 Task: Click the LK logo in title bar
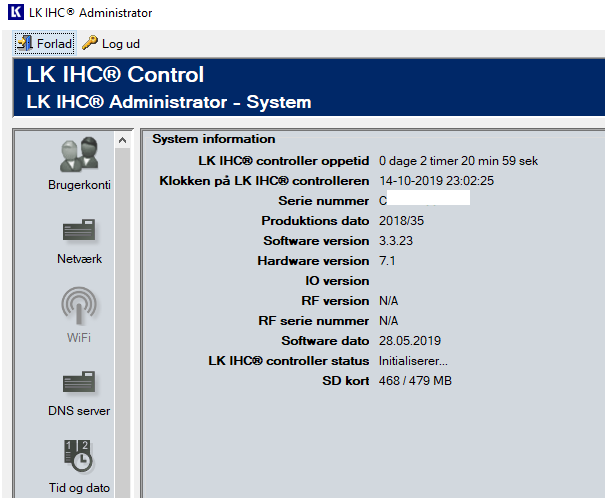pyautogui.click(x=16, y=12)
